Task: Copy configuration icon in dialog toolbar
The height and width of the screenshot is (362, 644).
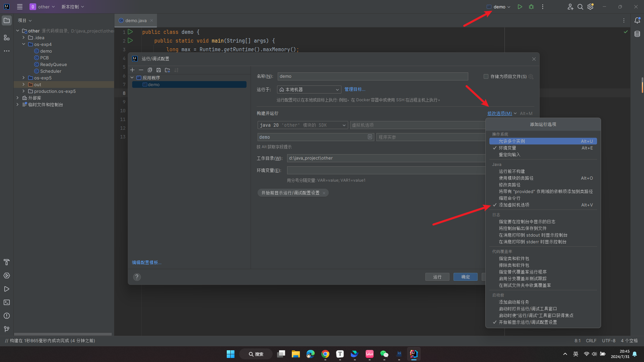Action: click(150, 70)
